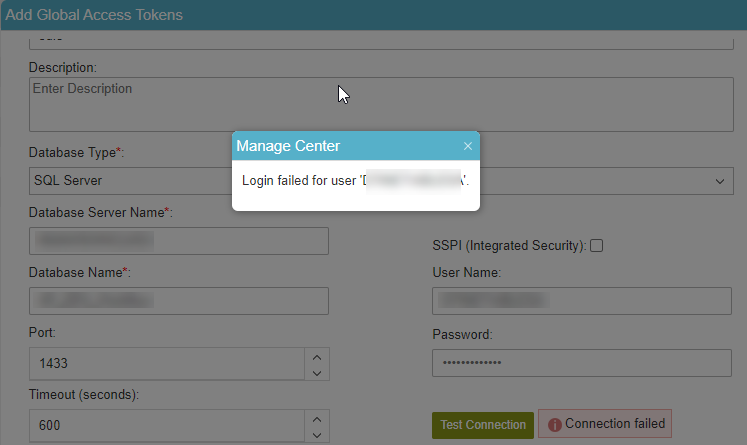The width and height of the screenshot is (747, 445).
Task: Click the Connection failed status text
Action: (614, 424)
